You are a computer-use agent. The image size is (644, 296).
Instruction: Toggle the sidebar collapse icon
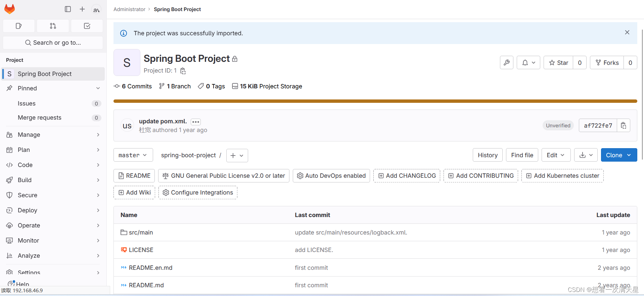(x=68, y=9)
